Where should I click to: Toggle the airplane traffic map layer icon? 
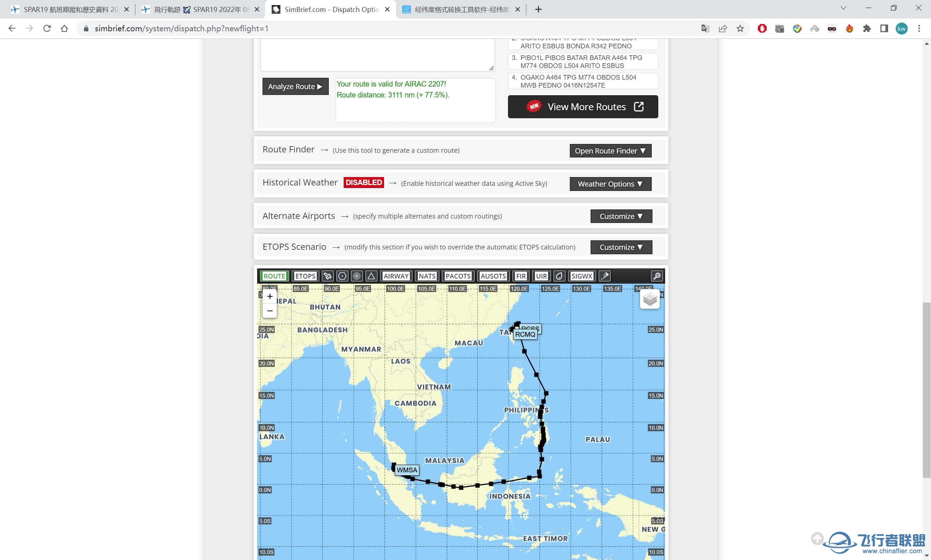click(x=328, y=276)
